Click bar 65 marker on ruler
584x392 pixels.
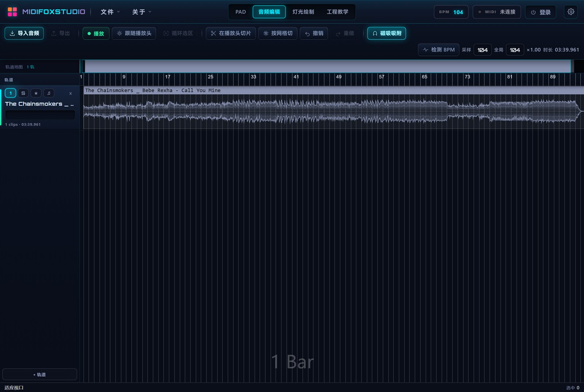pos(424,77)
